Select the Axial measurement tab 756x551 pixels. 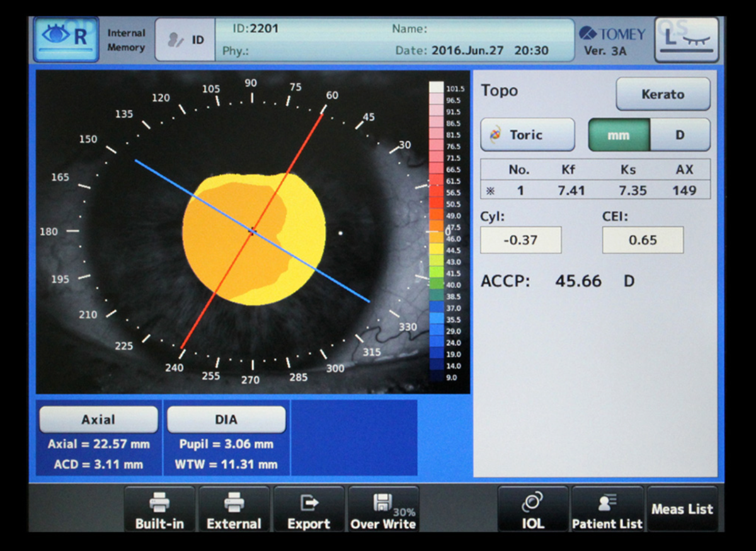(98, 419)
